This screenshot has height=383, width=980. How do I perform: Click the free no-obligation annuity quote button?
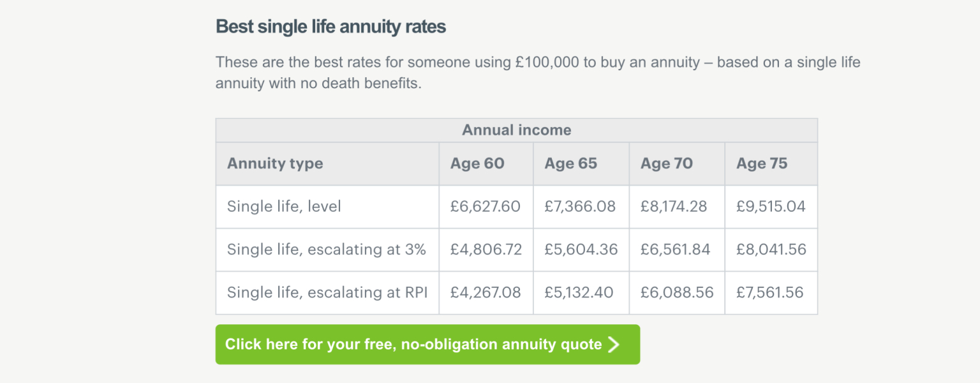click(413, 345)
